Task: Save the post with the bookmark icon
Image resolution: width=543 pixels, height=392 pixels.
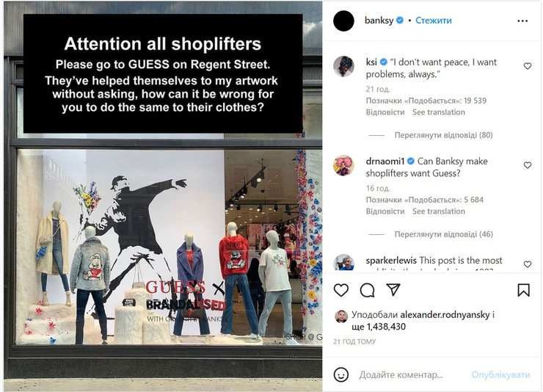Action: click(524, 290)
